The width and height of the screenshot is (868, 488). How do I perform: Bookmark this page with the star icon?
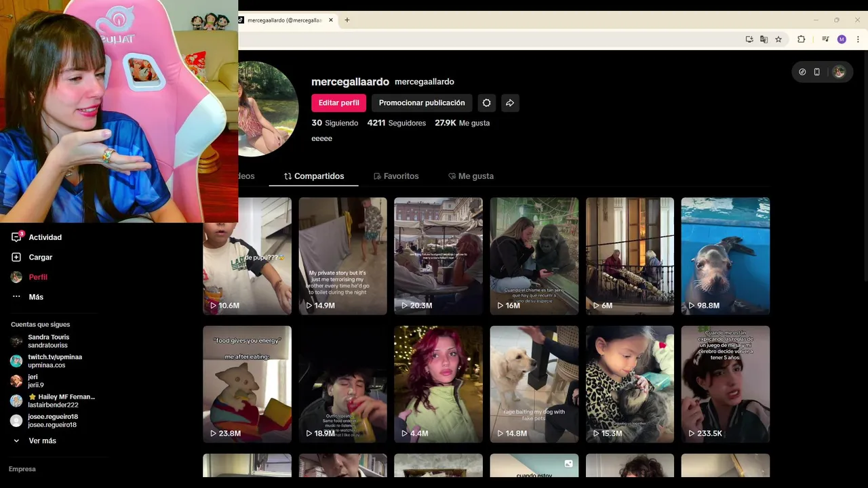(x=778, y=39)
